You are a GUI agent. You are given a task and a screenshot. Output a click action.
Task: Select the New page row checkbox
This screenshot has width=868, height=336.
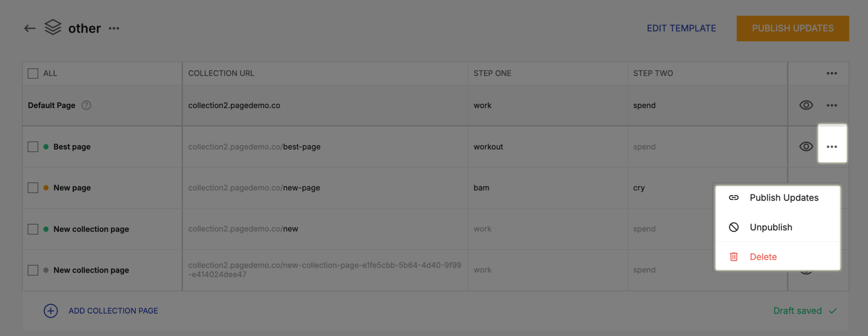[33, 188]
